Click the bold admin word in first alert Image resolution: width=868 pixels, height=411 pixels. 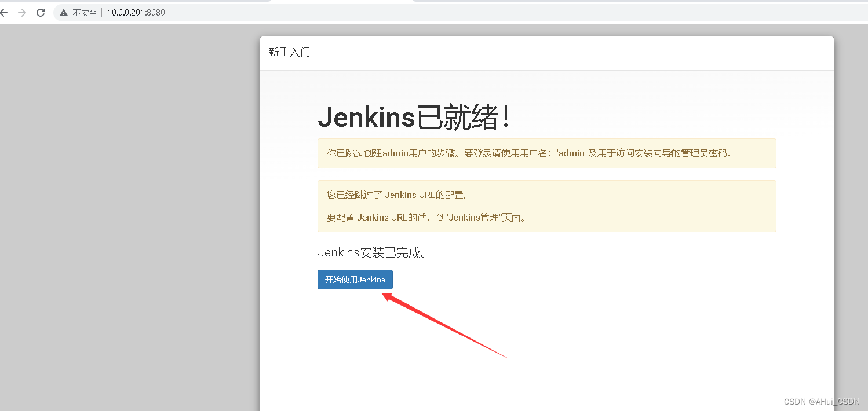click(x=395, y=153)
